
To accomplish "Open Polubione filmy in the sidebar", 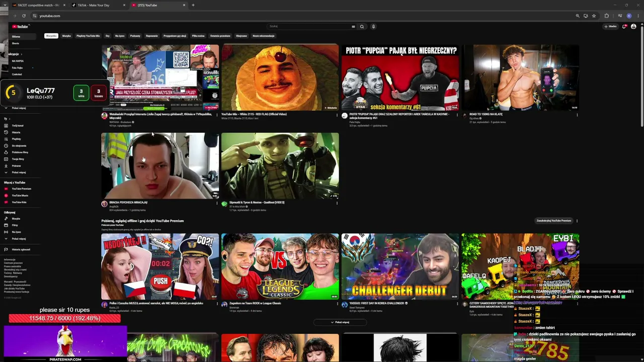I will 20,152.
